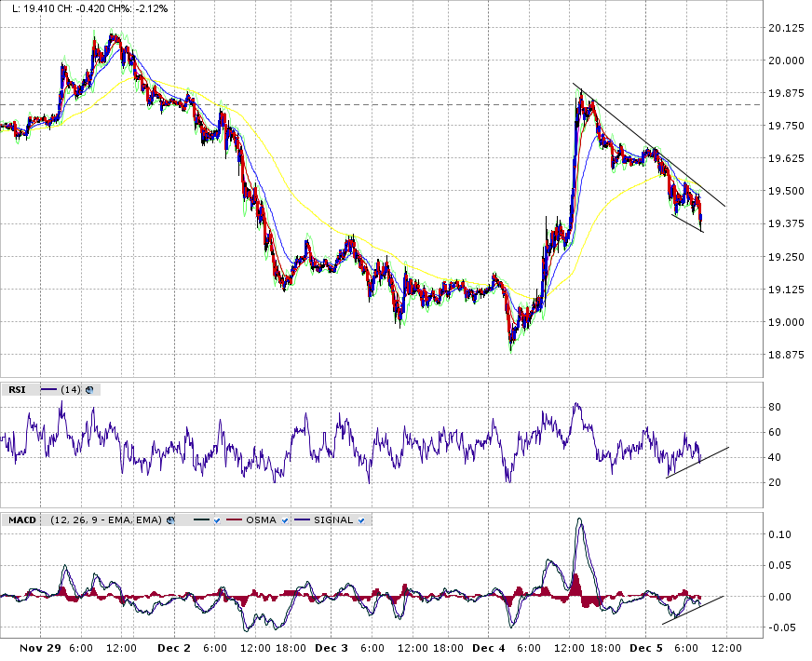The height and width of the screenshot is (661, 812).
Task: Click MACD parameters (12, 26, 9 - EMA, EMA)
Action: pyautogui.click(x=106, y=520)
